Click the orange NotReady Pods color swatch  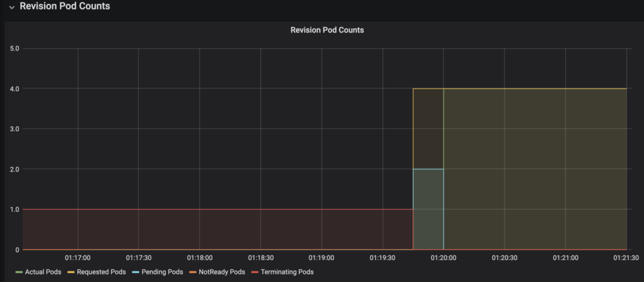(195, 273)
